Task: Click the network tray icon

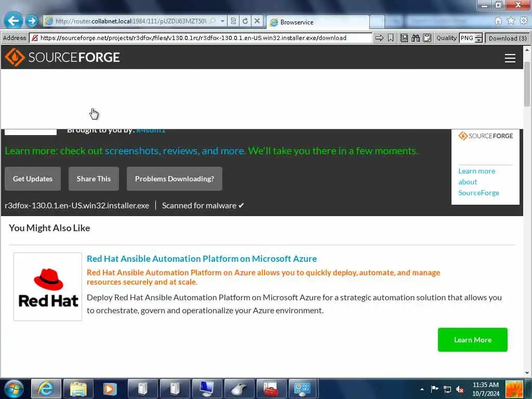Action: click(447, 389)
